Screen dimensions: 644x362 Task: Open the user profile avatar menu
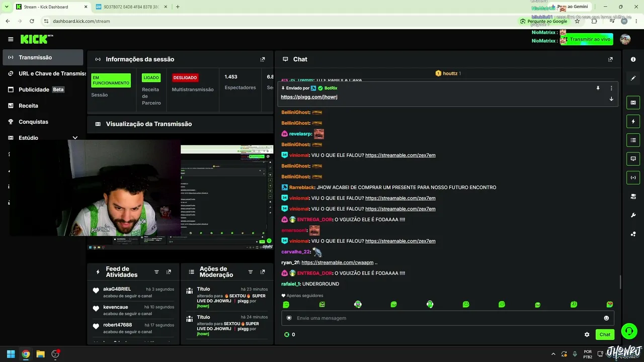(625, 39)
